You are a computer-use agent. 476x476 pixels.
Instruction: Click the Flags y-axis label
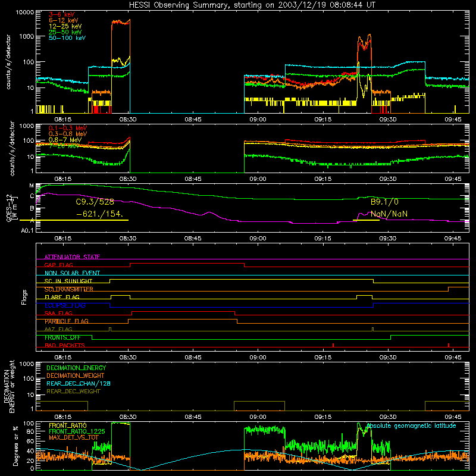tap(24, 297)
